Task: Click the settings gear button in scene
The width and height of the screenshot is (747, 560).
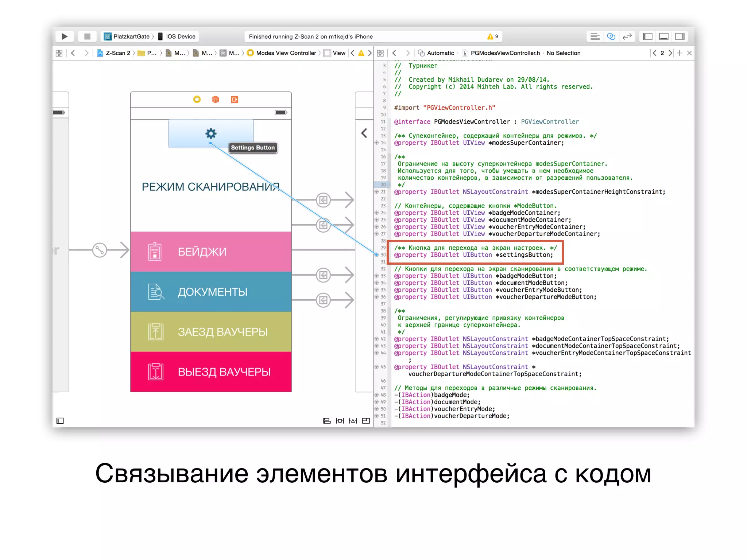Action: click(211, 133)
